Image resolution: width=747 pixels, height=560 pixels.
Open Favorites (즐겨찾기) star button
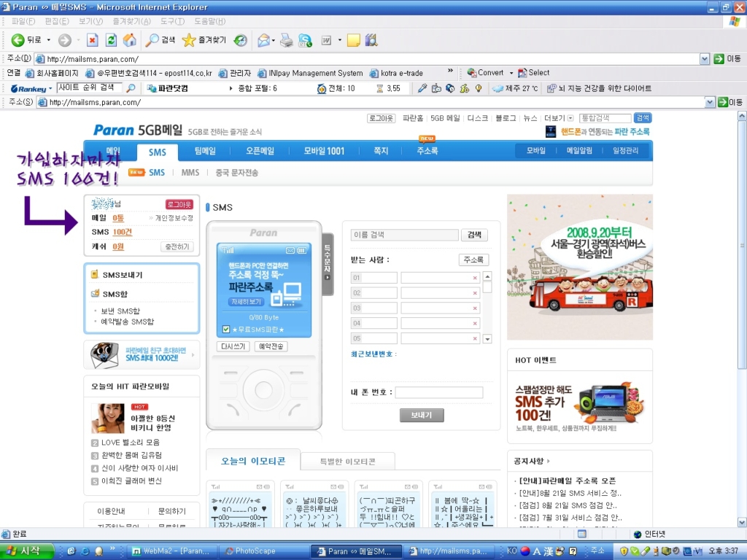click(x=204, y=40)
